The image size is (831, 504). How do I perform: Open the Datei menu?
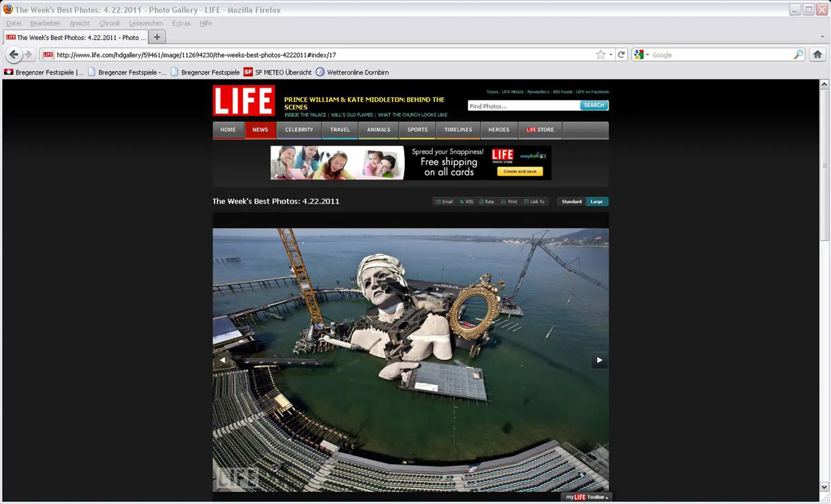pyautogui.click(x=14, y=23)
